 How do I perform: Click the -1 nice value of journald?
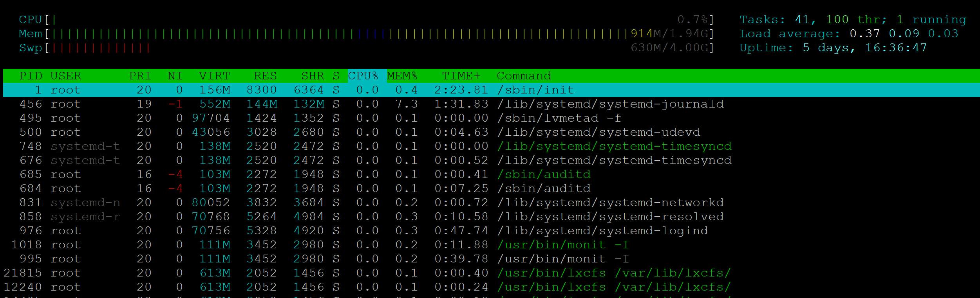click(175, 104)
